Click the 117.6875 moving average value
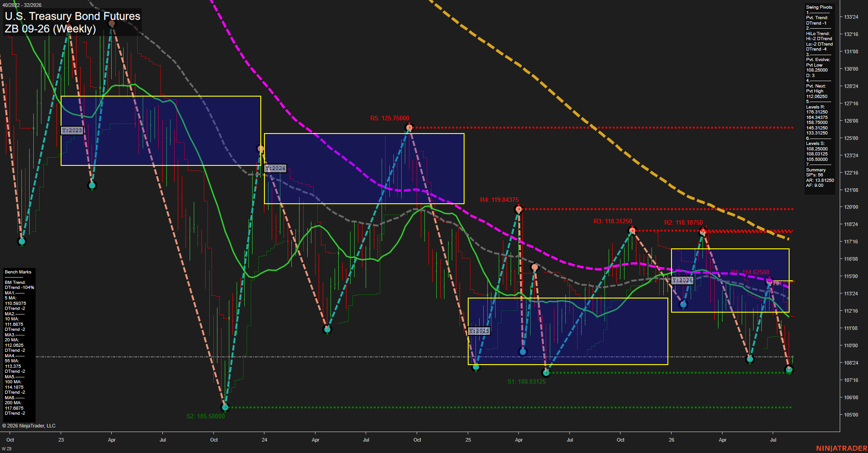868x453 pixels. 14,408
